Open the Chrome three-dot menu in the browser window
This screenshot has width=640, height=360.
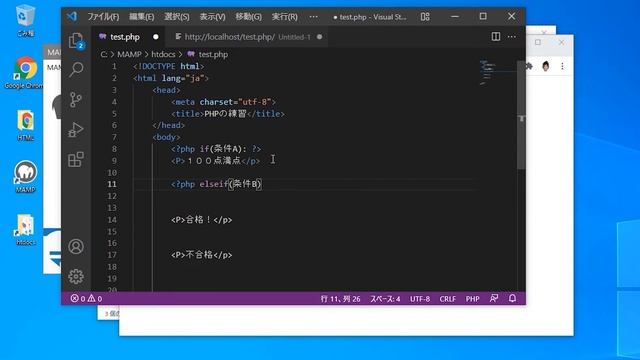562,66
